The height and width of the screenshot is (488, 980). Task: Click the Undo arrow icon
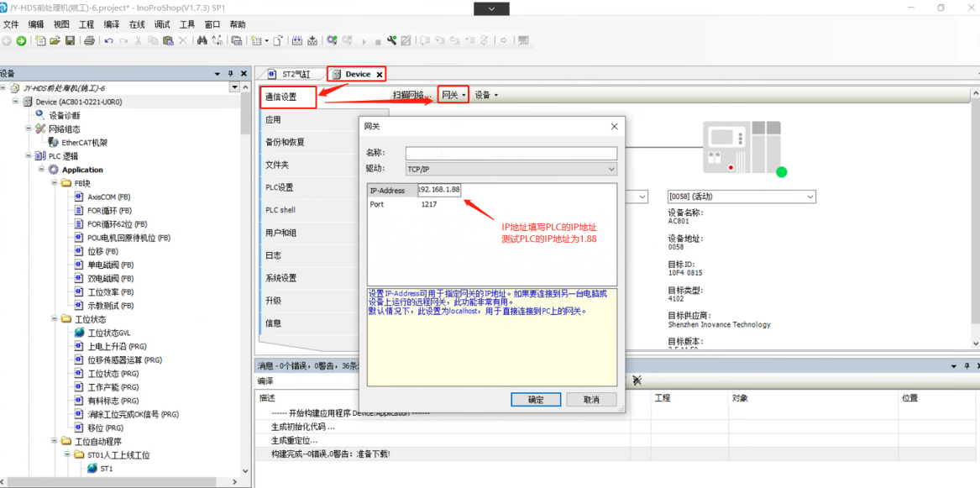click(108, 40)
